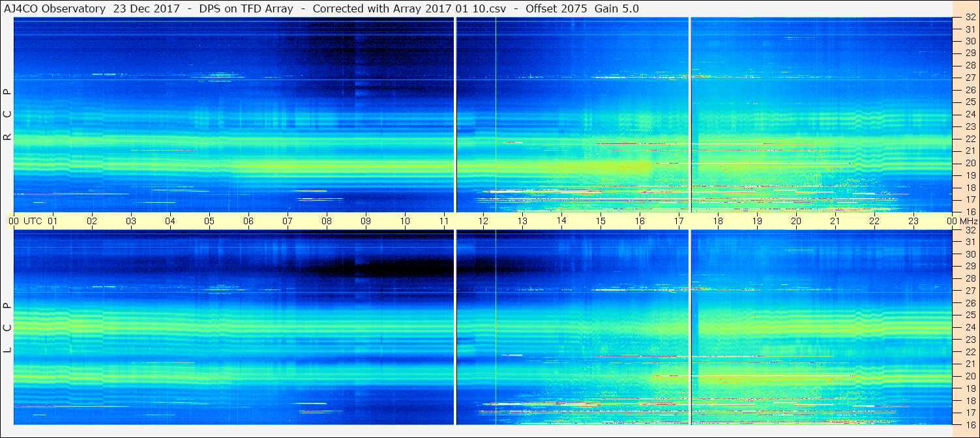Viewport: 980px width, 438px height.
Task: Select the 17 hour tick on the time axis
Action: 679,221
